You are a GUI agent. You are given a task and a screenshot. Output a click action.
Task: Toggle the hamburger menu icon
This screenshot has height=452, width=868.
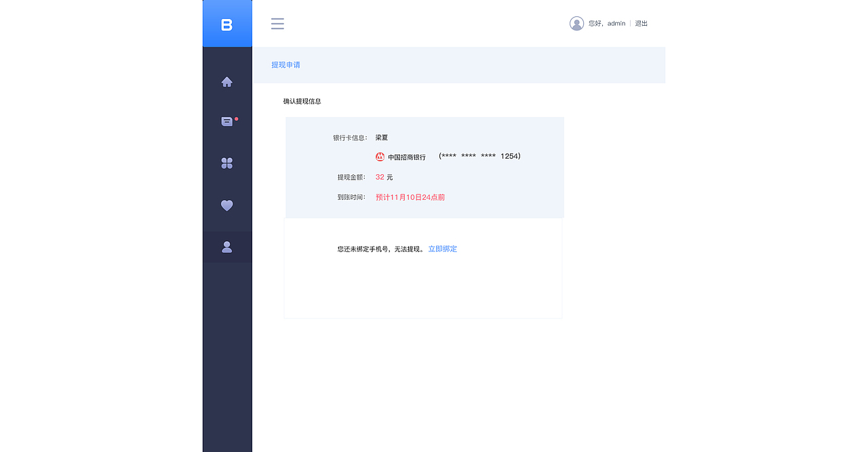click(277, 24)
